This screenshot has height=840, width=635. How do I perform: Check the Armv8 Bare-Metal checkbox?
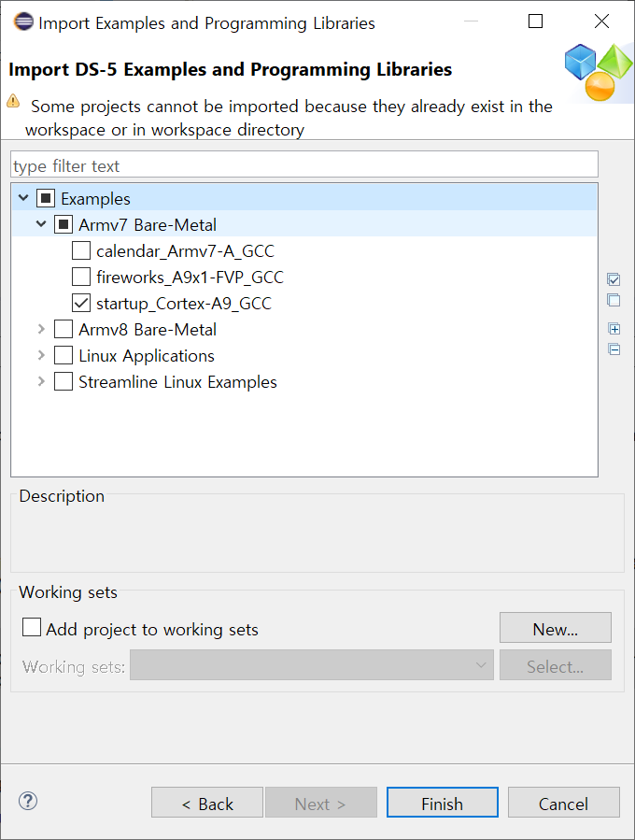pyautogui.click(x=63, y=330)
